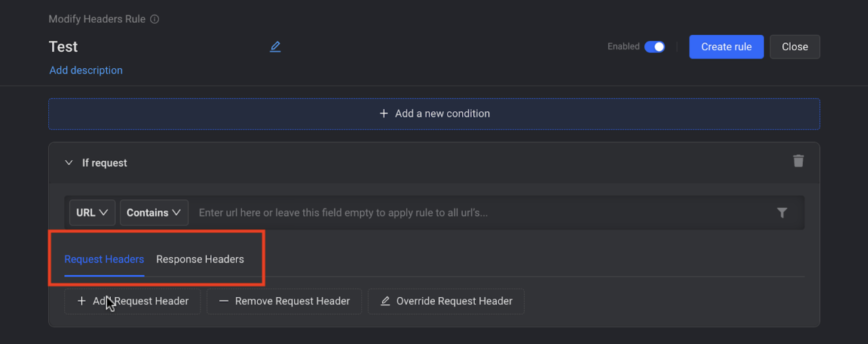
Task: Select the Request Headers tab
Action: [x=104, y=259]
